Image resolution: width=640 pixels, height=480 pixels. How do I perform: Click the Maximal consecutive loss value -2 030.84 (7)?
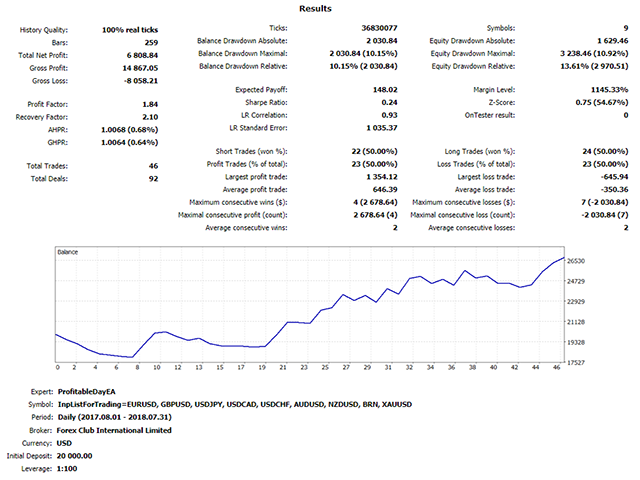(x=605, y=214)
